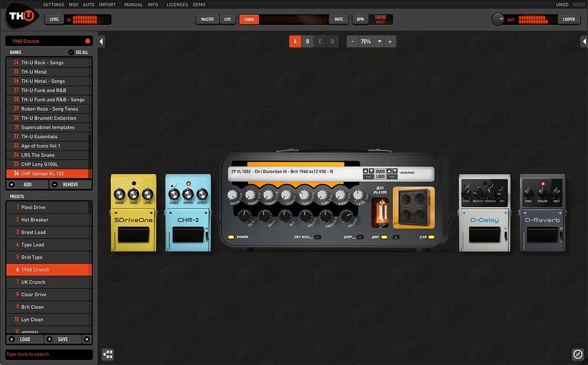The height and width of the screenshot is (365, 588).
Task: Expand the Try Rigs menu on amp
Action: (318, 237)
